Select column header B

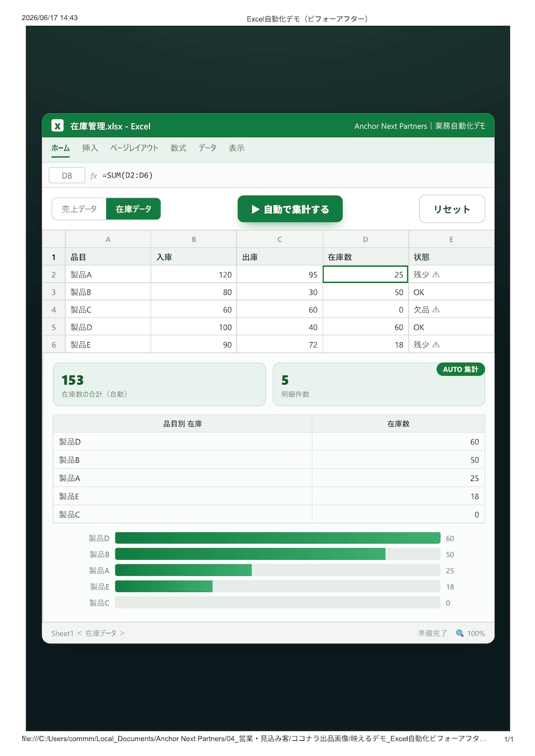194,240
